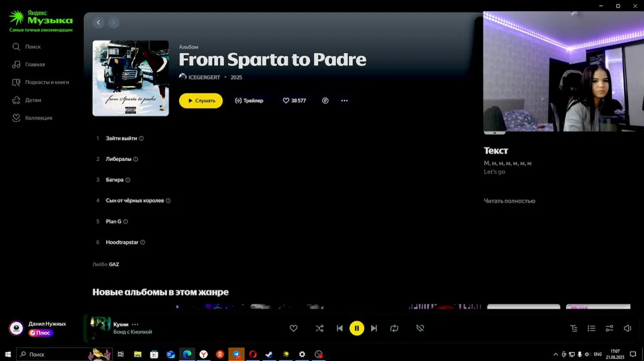This screenshot has height=361, width=644.
Task: Click info icon next to Plan G
Action: click(125, 221)
